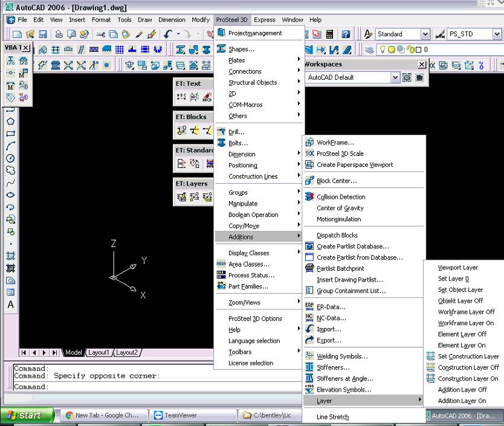This screenshot has width=504, height=426.
Task: Click the command line input area
Action: 158,387
